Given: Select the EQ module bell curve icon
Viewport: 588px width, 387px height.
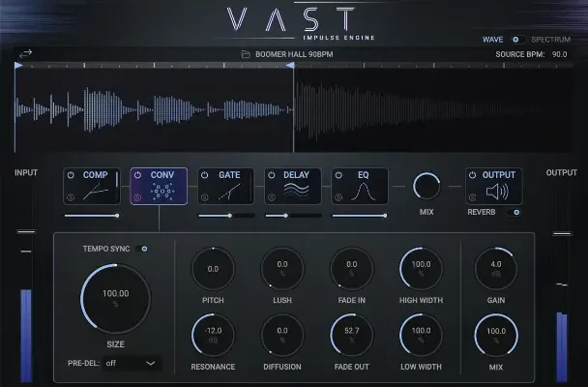Looking at the screenshot, I should click(365, 193).
